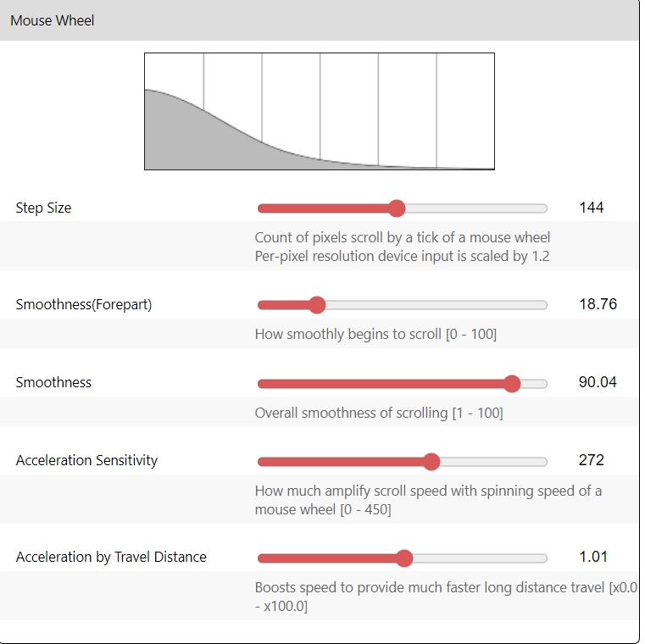The width and height of the screenshot is (645, 644).
Task: Click the scroll curve preview graph
Action: (x=319, y=111)
